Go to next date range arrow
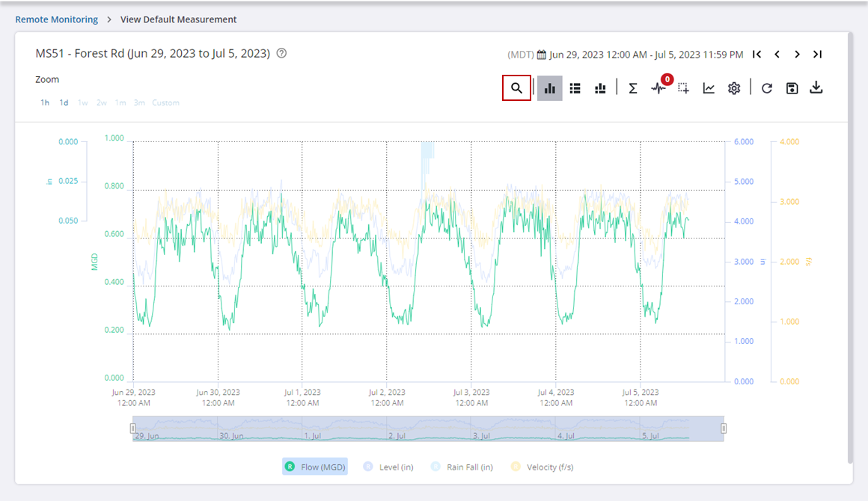868x501 pixels. tap(797, 54)
